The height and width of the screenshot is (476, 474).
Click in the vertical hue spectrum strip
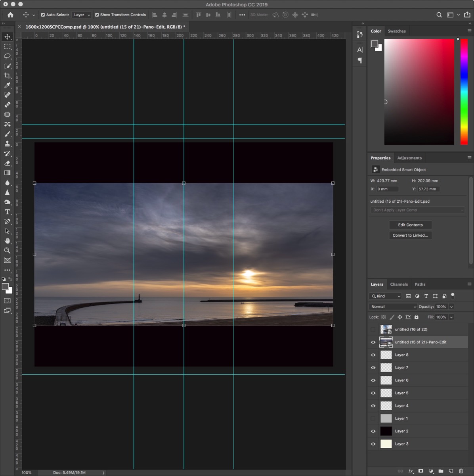click(464, 91)
